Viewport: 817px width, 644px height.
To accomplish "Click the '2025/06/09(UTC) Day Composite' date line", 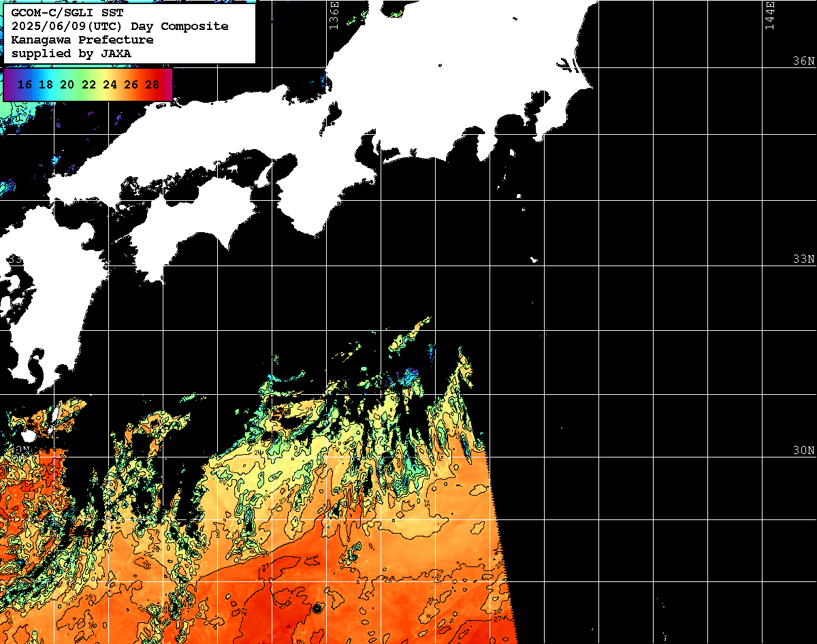I will 120,27.
